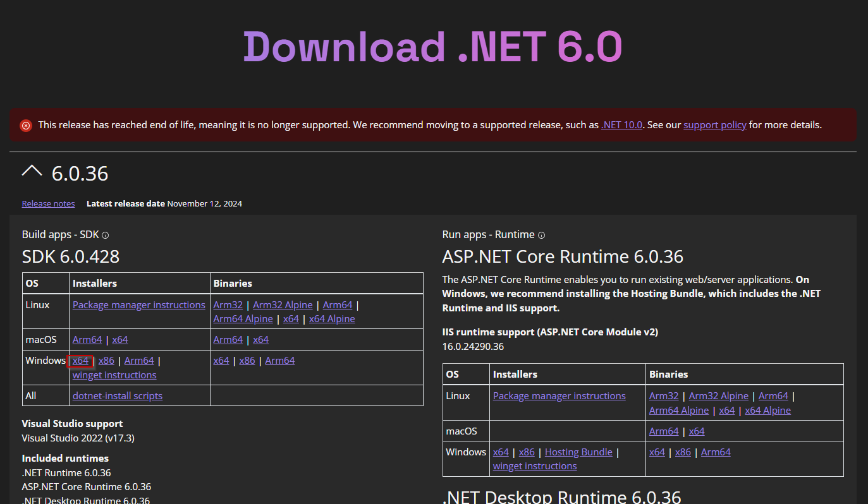Download ASP.NET Core Runtime Linux Arm64 binary
This screenshot has width=868, height=504.
[774, 396]
